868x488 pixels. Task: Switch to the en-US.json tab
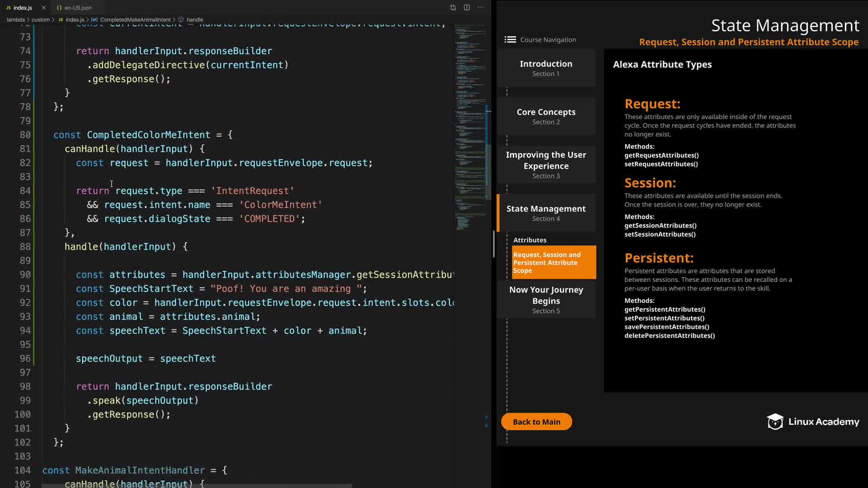click(x=77, y=8)
